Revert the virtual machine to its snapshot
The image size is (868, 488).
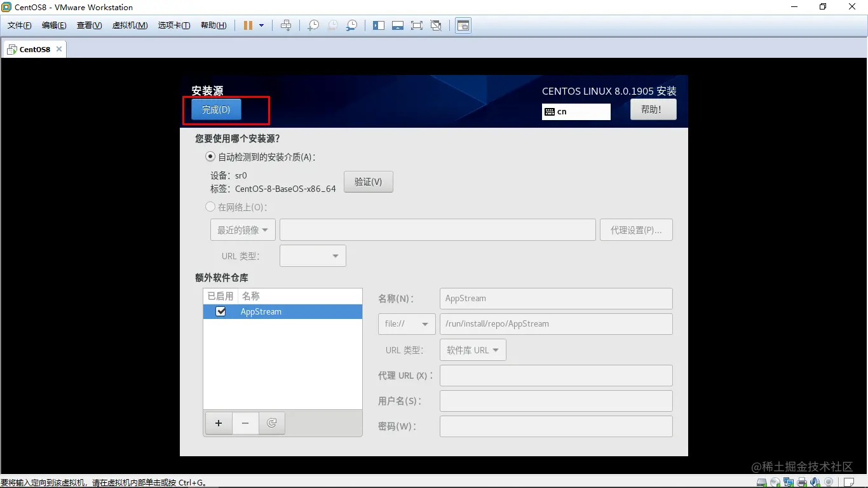coord(332,25)
